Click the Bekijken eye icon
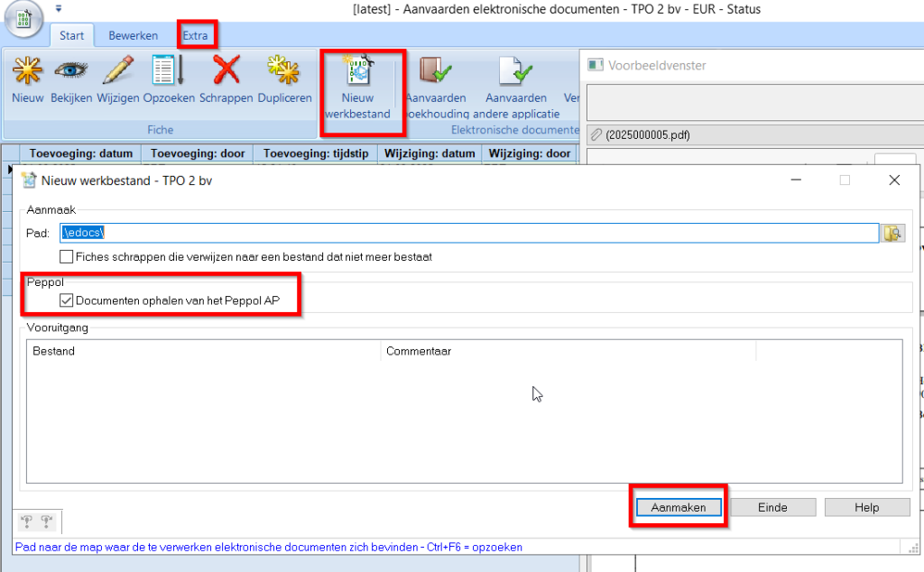The image size is (924, 572). [x=71, y=72]
